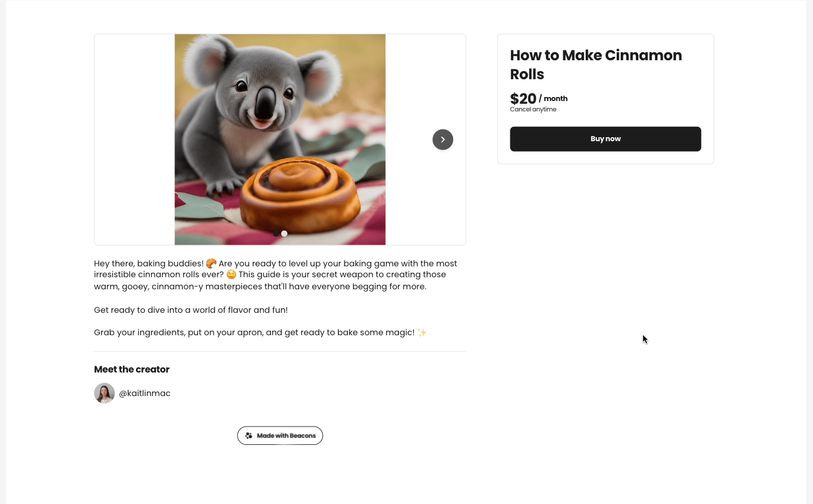
Task: Click the croissant emoji in the description
Action: click(211, 263)
